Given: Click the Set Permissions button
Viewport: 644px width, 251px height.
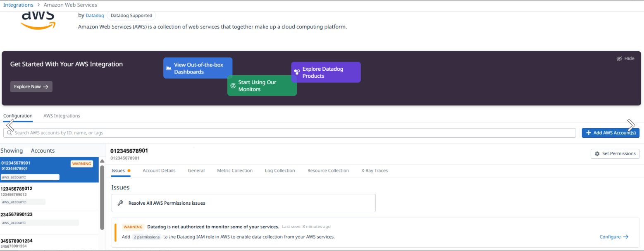Looking at the screenshot, I should pos(615,154).
